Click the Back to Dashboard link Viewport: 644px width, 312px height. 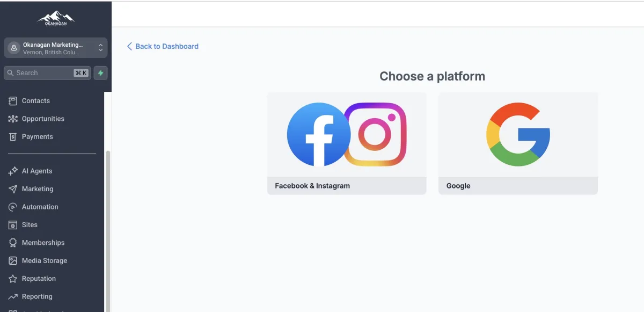tap(163, 47)
